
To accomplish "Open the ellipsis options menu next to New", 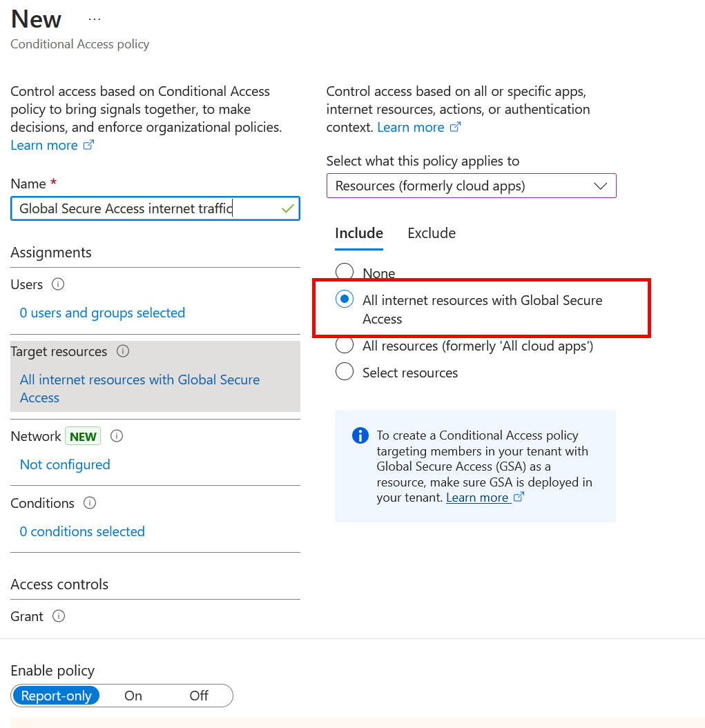I will [x=94, y=19].
